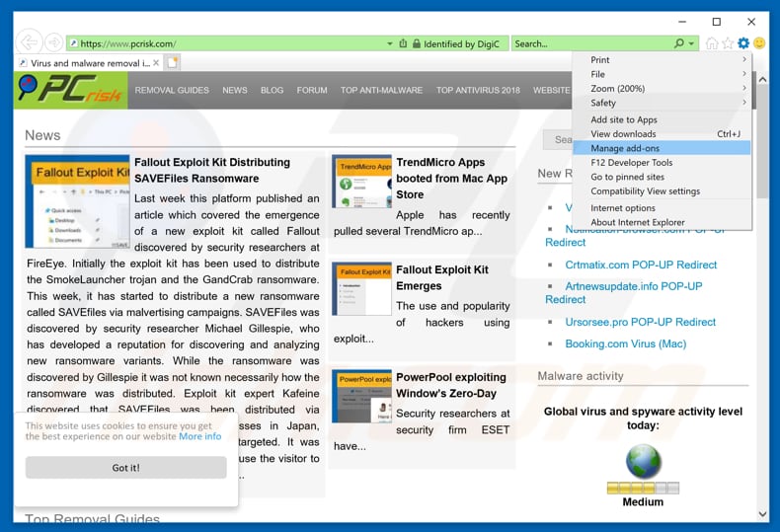Click the Fallout Exploit Kit large thumbnail
Viewport: 780px width, 532px height.
pyautogui.click(x=78, y=201)
